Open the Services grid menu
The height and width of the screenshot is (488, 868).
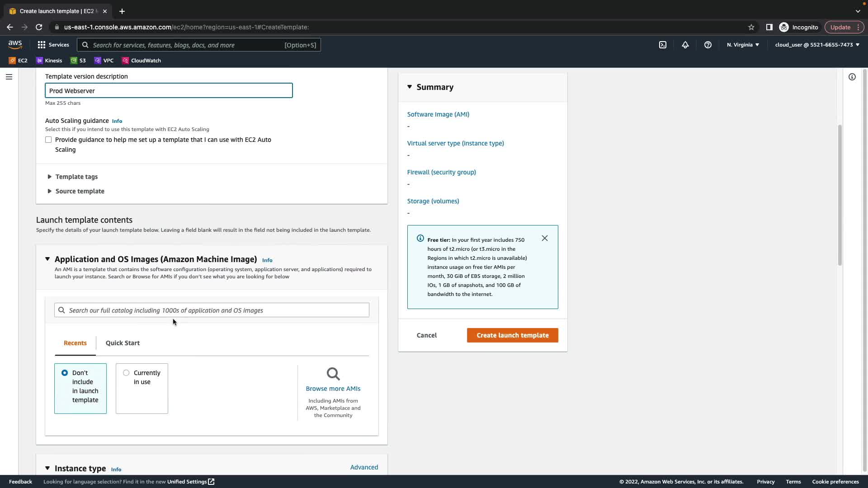click(x=53, y=45)
